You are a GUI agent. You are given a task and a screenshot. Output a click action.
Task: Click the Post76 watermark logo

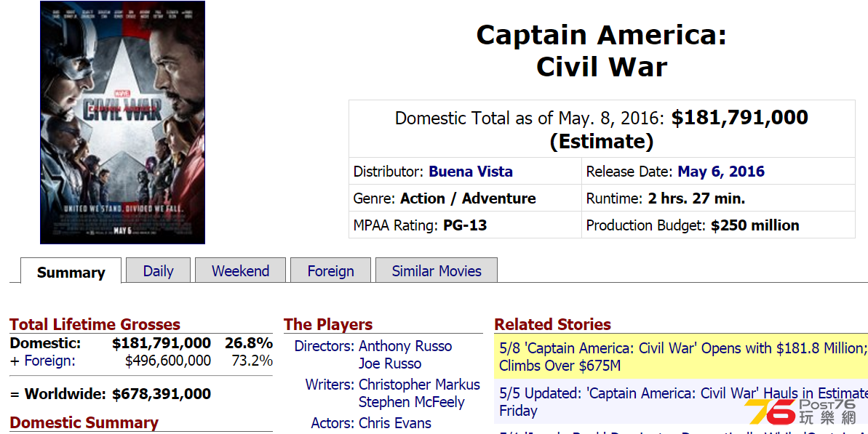pyautogui.click(x=800, y=412)
